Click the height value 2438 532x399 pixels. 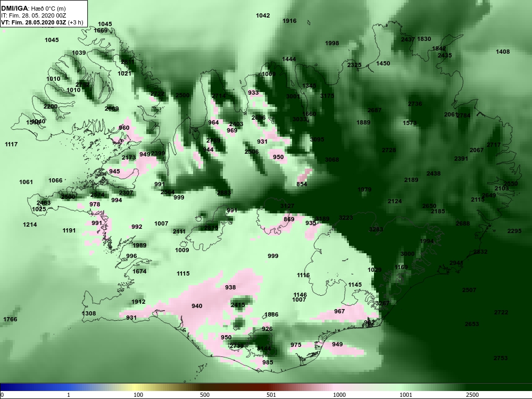[434, 174]
